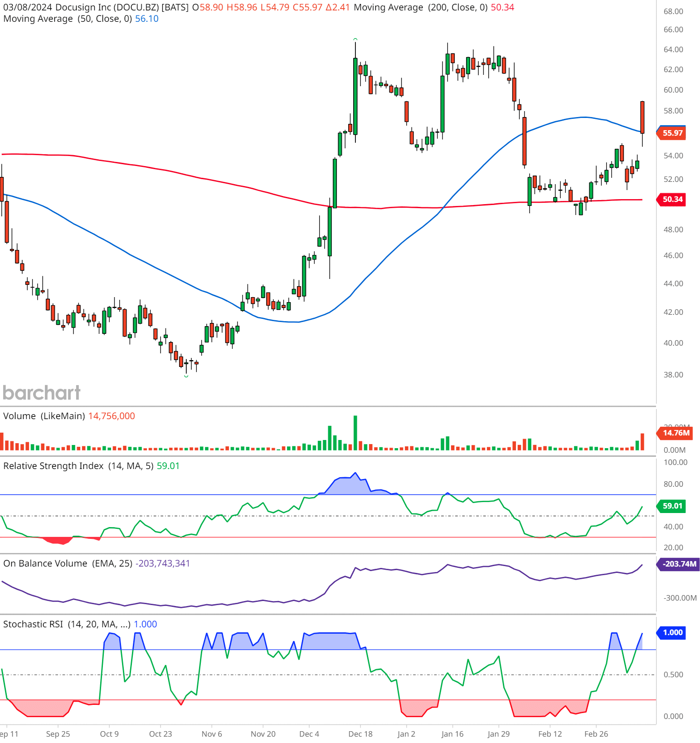Click the 14.76M volume tag
This screenshot has height=743, width=700.
(675, 433)
